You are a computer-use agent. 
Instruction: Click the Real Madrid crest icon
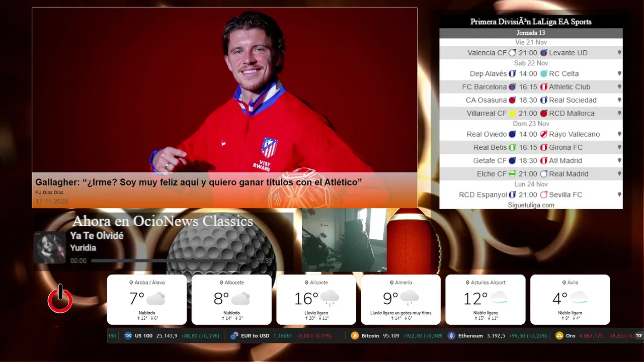544,174
